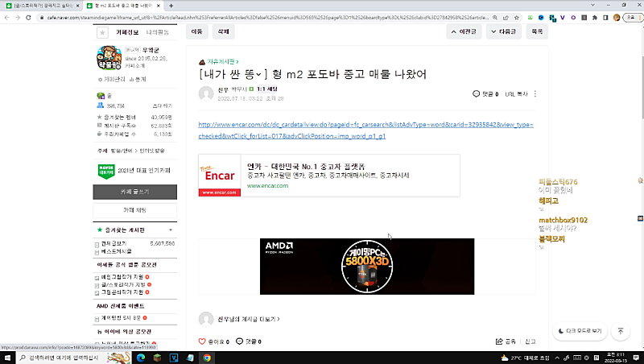The image size is (644, 364).
Task: Reload the page with the refresh icon
Action: [28, 18]
